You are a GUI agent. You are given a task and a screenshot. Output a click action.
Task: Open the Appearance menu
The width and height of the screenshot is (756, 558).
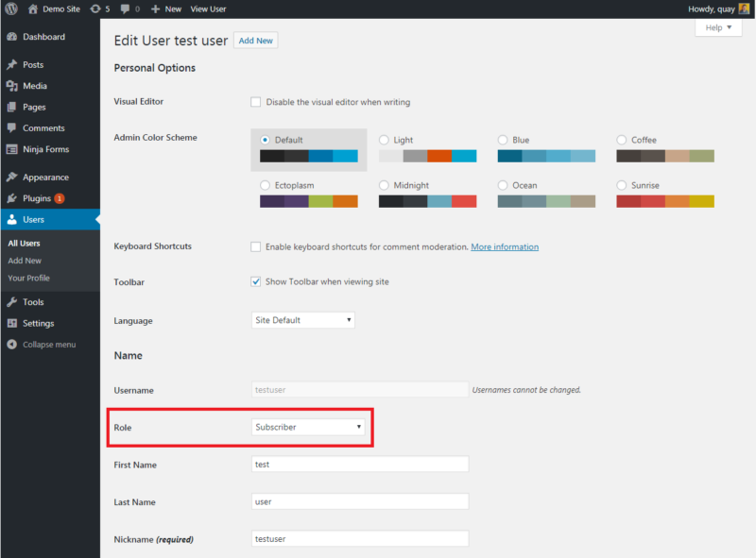point(45,177)
